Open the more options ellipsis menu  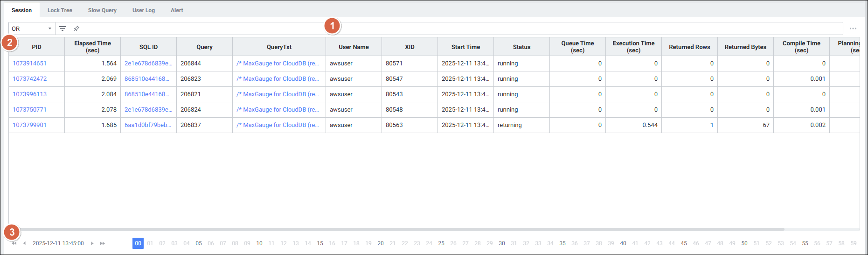(853, 28)
